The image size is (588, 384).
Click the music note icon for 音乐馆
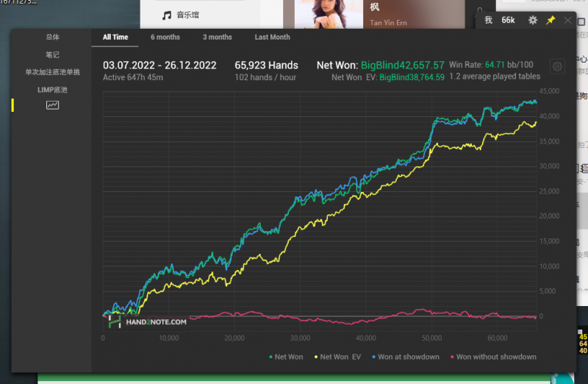click(x=167, y=15)
